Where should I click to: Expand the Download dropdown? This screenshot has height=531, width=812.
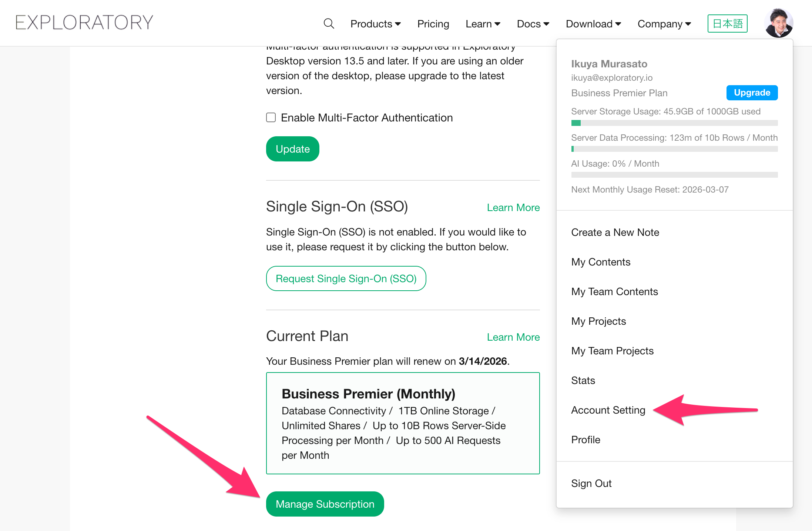click(x=593, y=24)
